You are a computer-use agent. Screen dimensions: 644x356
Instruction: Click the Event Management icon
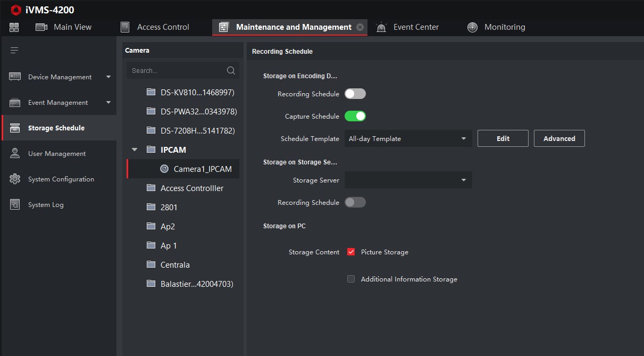pos(15,103)
